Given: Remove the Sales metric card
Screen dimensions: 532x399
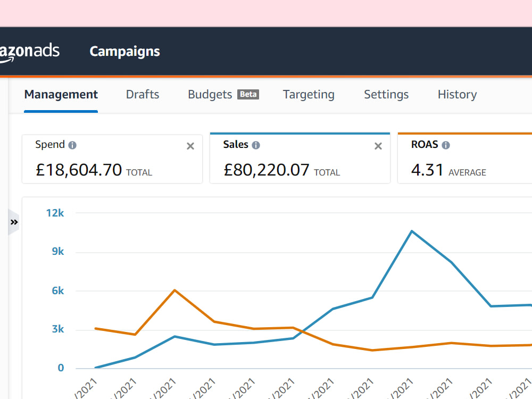Looking at the screenshot, I should click(378, 146).
